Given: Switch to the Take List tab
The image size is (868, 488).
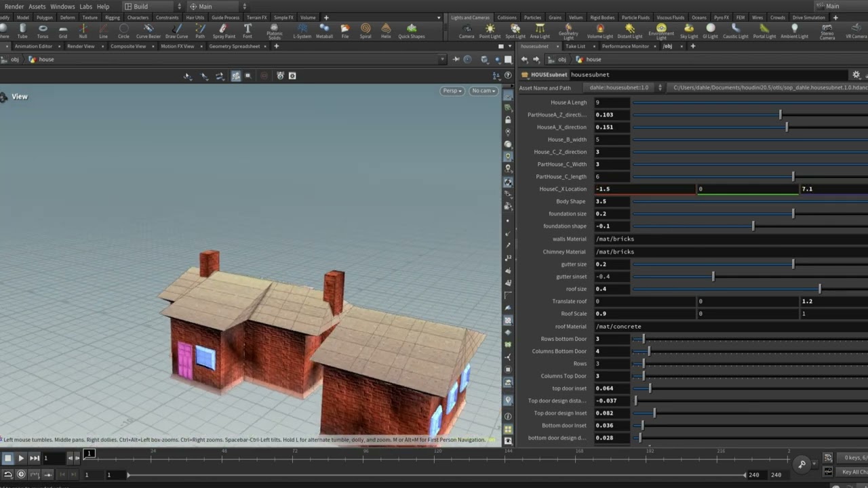Looking at the screenshot, I should pyautogui.click(x=575, y=46).
